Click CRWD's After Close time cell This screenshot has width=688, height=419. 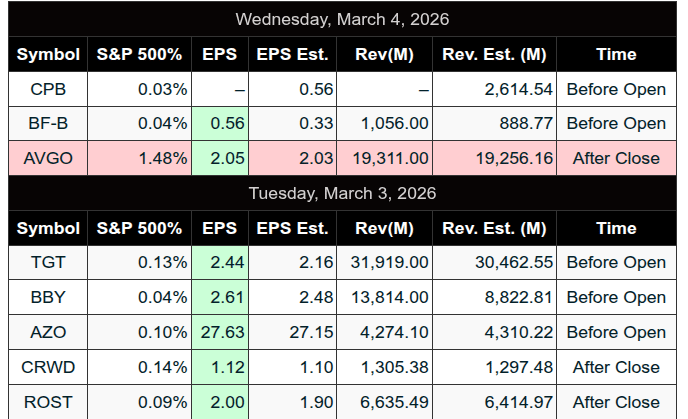coord(616,367)
